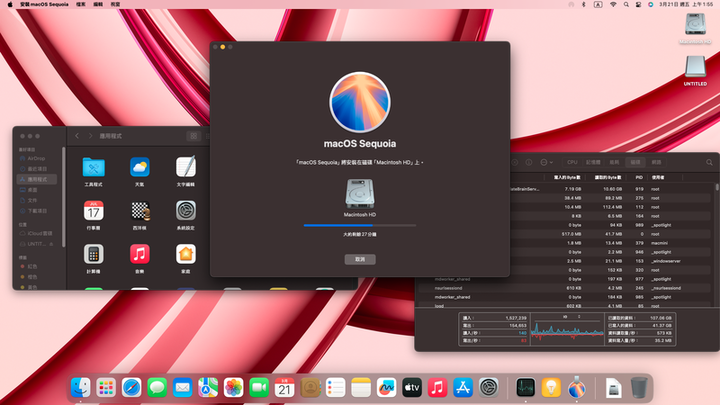Select Downloads in Finder sidebar
This screenshot has height=405, width=720.
[x=37, y=211]
